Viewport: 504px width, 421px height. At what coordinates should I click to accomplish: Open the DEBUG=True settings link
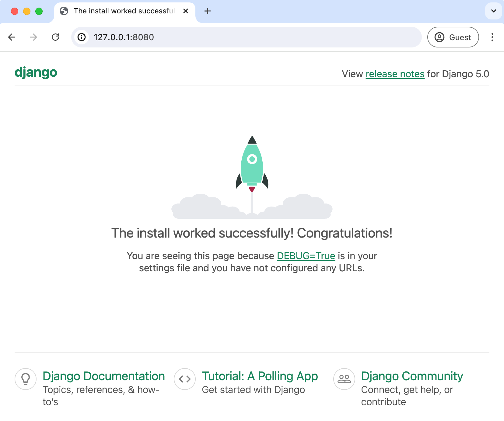306,256
